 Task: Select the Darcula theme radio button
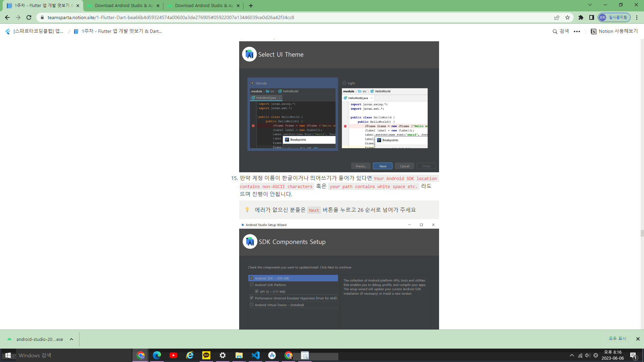click(x=252, y=83)
